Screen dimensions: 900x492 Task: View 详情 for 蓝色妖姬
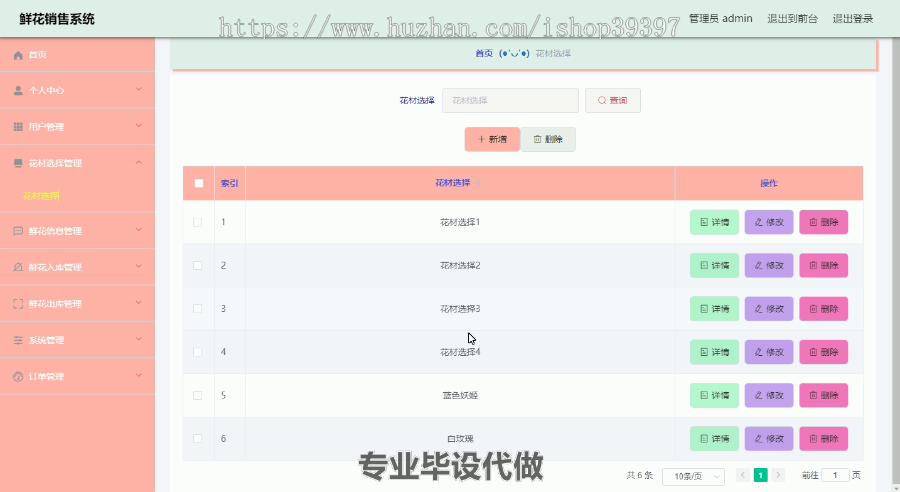[714, 396]
